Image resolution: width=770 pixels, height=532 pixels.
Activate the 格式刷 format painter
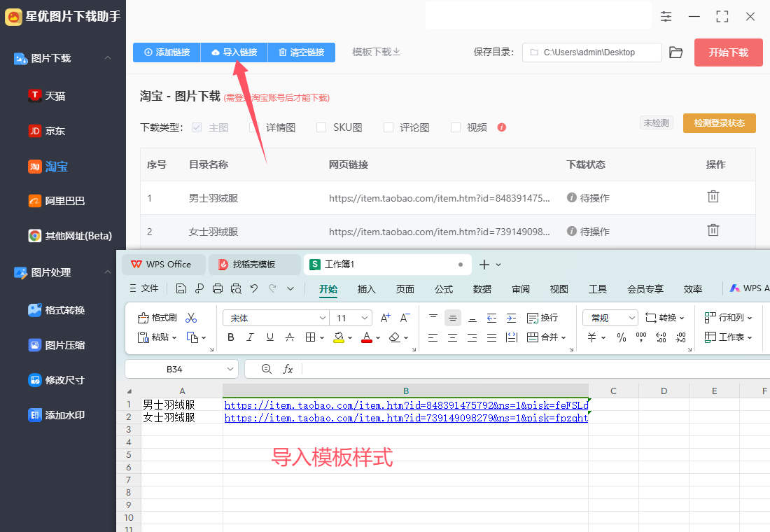157,318
